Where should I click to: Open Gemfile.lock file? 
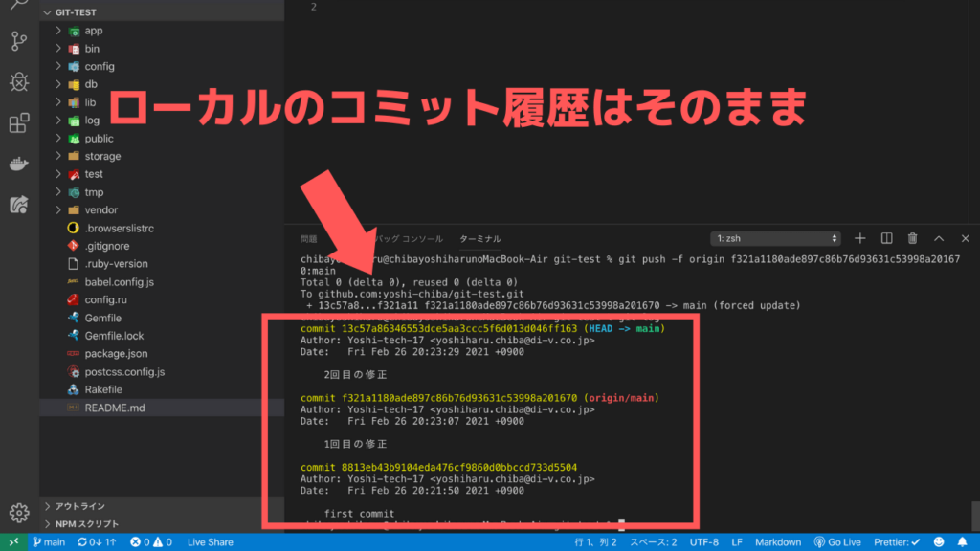pyautogui.click(x=161, y=336)
